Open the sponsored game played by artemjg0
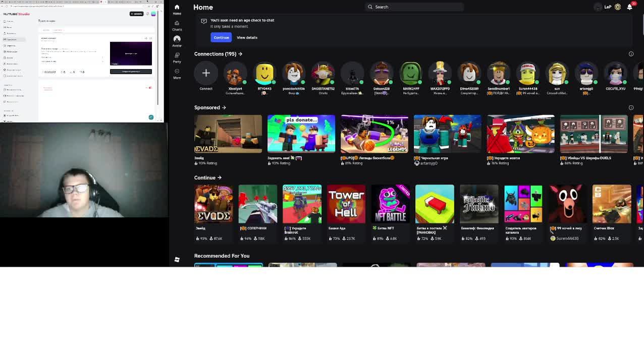Viewport: 644px width, 362px height. point(448,134)
